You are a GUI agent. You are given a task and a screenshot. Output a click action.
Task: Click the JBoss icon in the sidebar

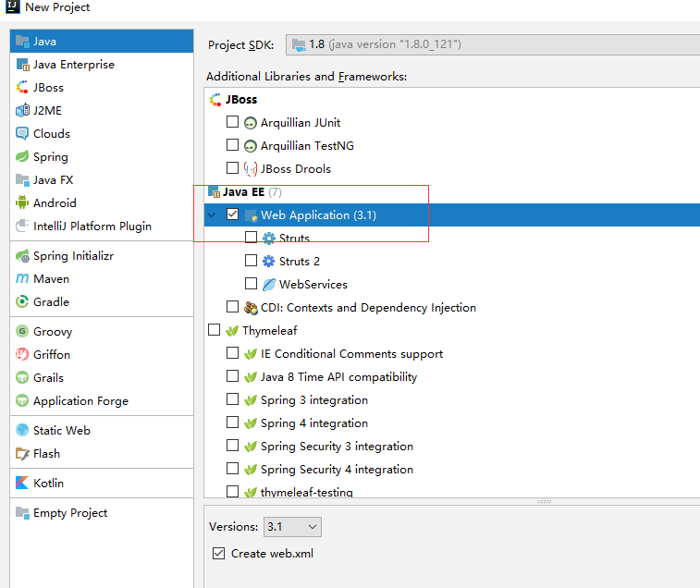pyautogui.click(x=22, y=88)
